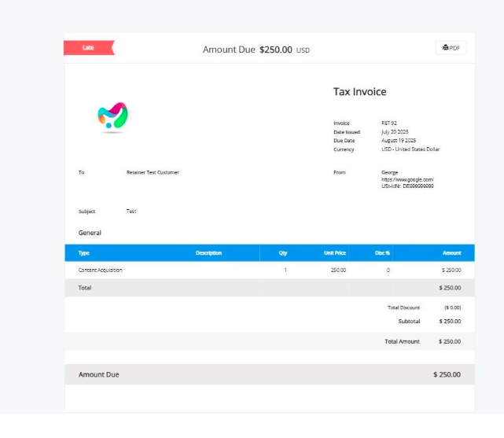Click the colorful company logo
504x438 pixels.
point(112,117)
